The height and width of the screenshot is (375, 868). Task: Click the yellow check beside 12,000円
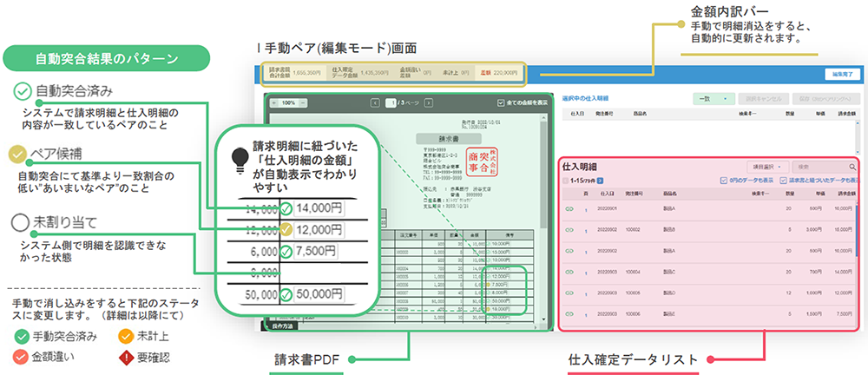click(x=286, y=230)
